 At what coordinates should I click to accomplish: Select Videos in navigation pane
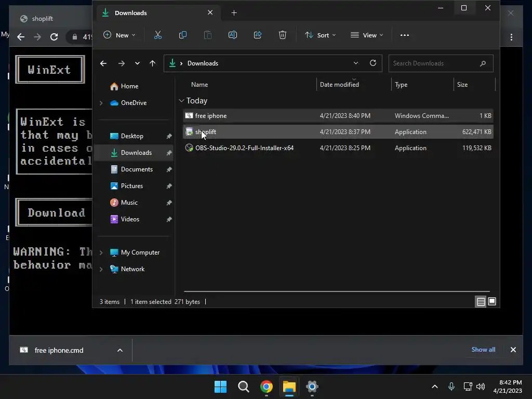pos(130,219)
